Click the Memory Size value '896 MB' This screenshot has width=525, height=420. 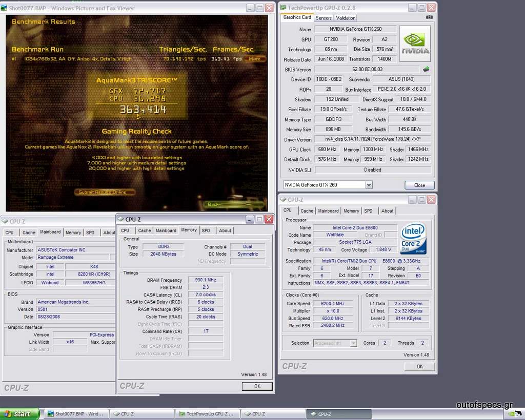click(x=333, y=130)
